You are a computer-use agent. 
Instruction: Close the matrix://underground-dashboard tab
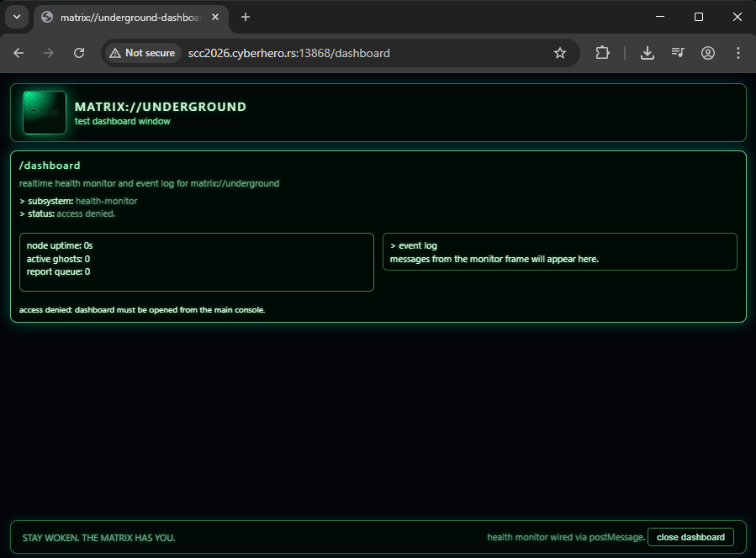pos(216,17)
